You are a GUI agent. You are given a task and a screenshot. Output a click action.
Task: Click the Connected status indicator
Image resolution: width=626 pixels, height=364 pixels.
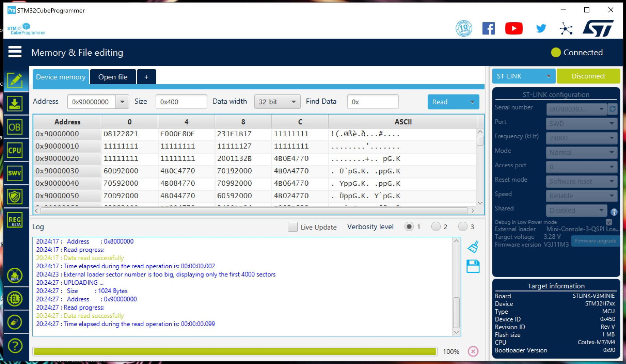click(577, 52)
